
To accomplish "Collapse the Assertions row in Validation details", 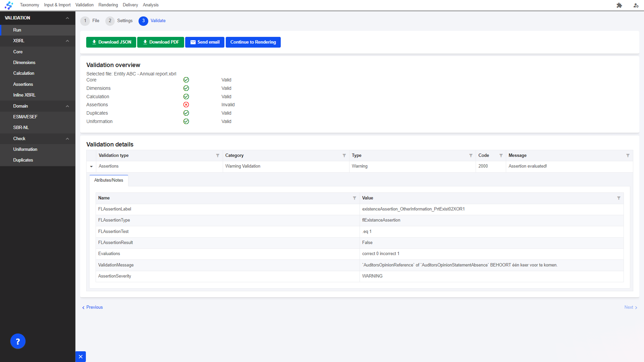I will (x=91, y=166).
